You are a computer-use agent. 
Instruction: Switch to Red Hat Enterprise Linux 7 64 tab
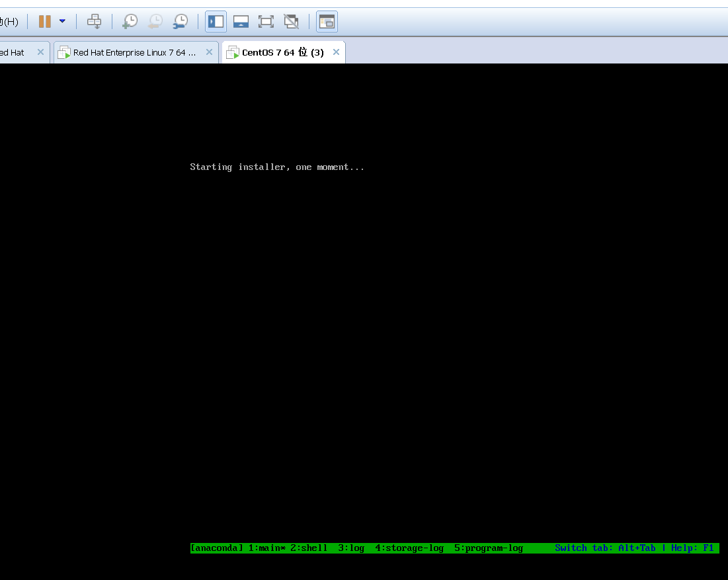(x=135, y=52)
